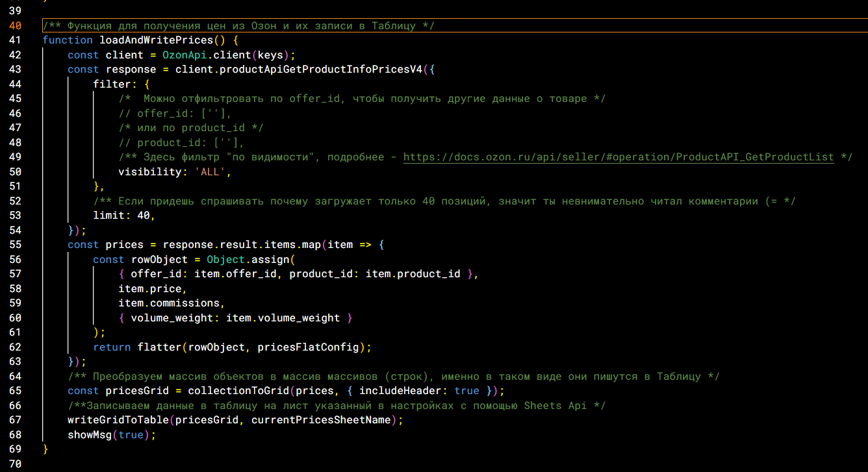Image resolution: width=868 pixels, height=472 pixels.
Task: Click line number 69 in the gutter
Action: point(16,449)
